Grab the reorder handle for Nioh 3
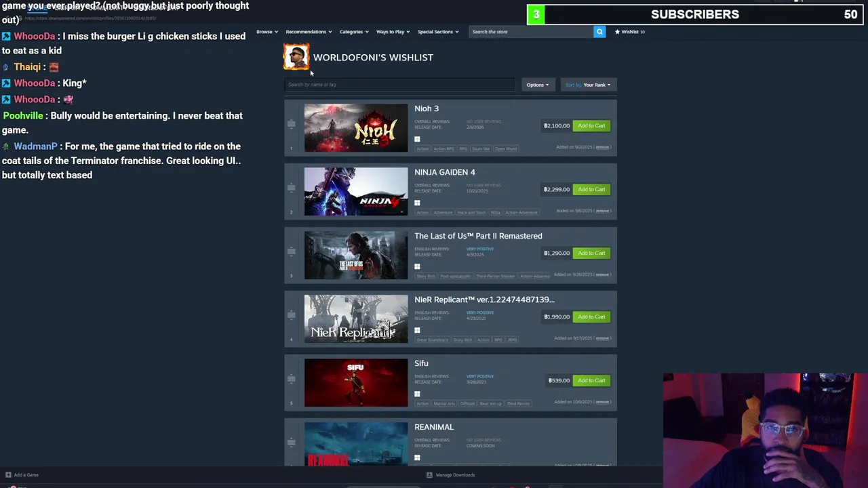The width and height of the screenshot is (868, 488). (x=291, y=123)
